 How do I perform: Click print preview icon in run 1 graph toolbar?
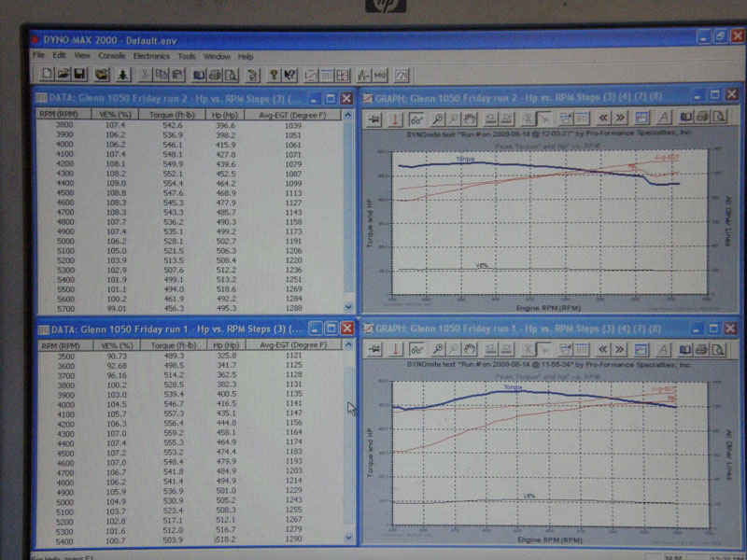717,350
